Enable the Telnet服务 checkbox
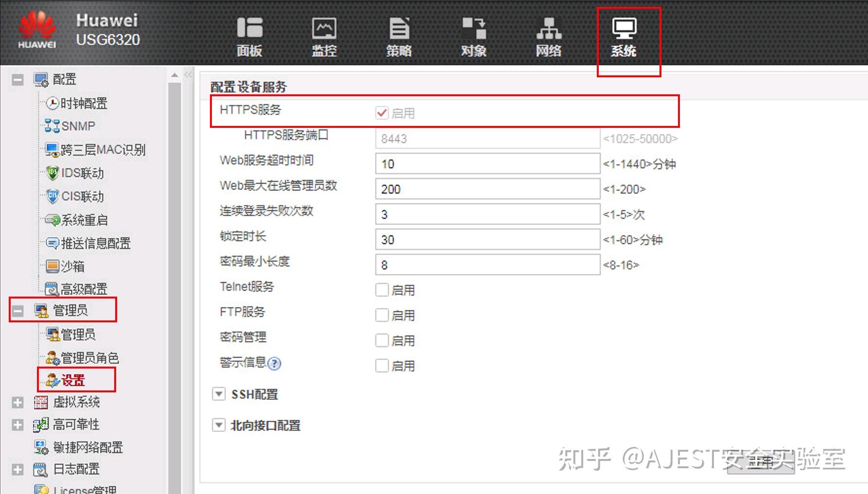This screenshot has width=868, height=494. coord(382,290)
